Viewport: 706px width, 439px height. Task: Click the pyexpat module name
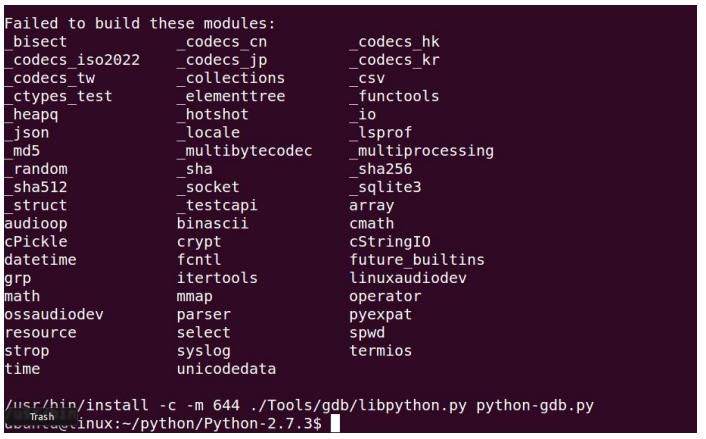[381, 315]
